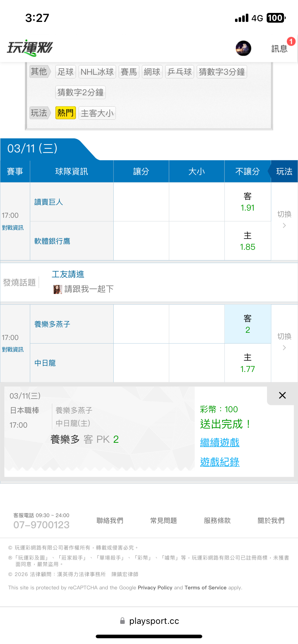Open 訊息 notifications with red badge

click(x=280, y=49)
